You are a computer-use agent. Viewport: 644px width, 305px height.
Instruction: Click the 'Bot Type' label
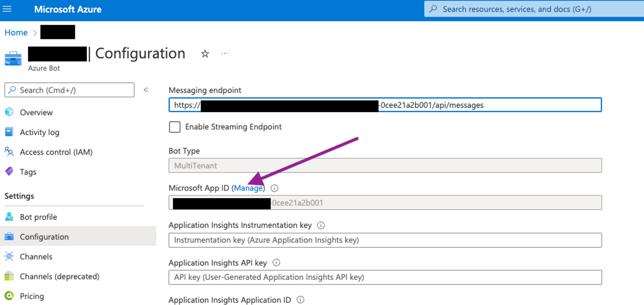[x=184, y=151]
